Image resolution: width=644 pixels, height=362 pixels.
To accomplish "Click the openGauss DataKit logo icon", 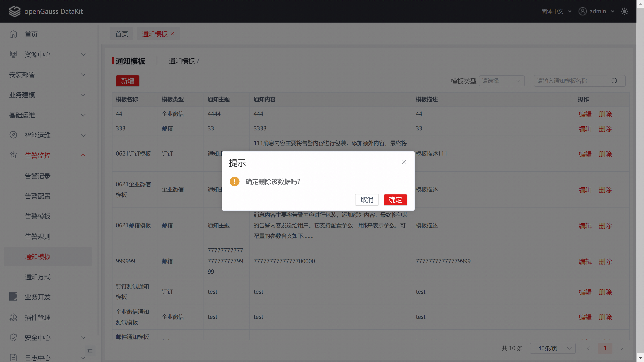I will point(15,11).
